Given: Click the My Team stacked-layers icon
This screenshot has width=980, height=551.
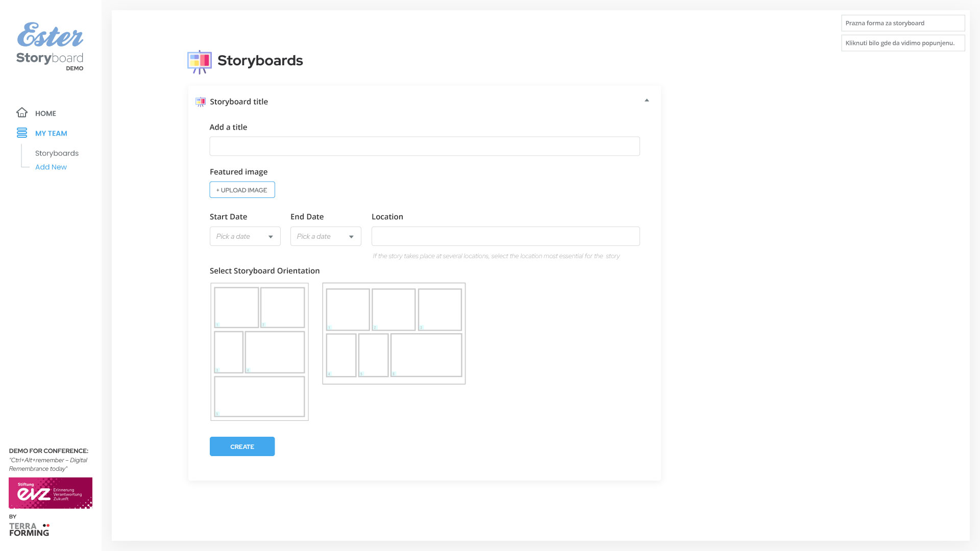Looking at the screenshot, I should point(22,133).
